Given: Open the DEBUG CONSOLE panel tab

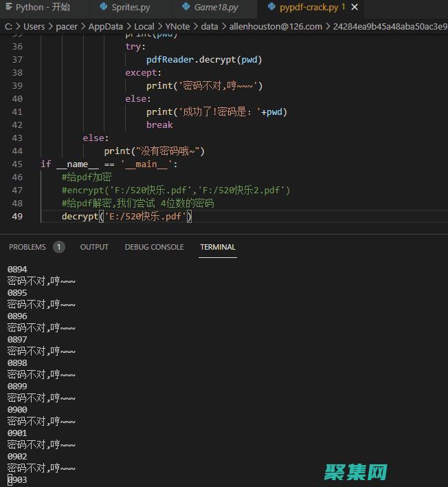Looking at the screenshot, I should (154, 247).
